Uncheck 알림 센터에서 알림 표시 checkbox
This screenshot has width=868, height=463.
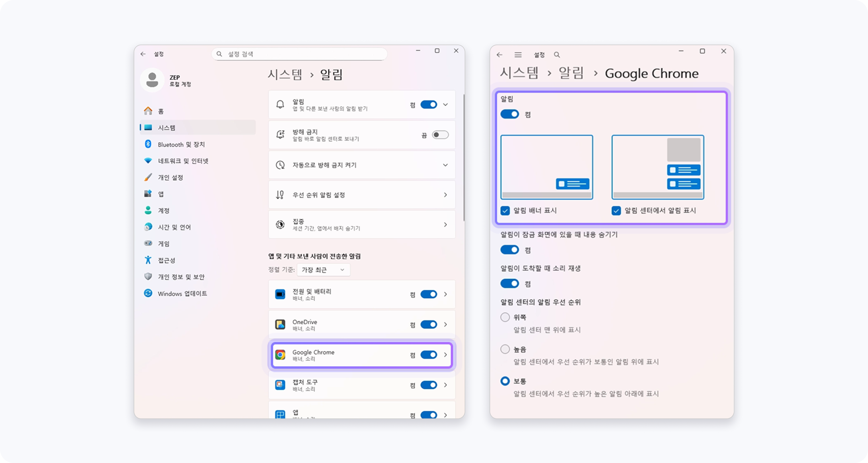[616, 211]
